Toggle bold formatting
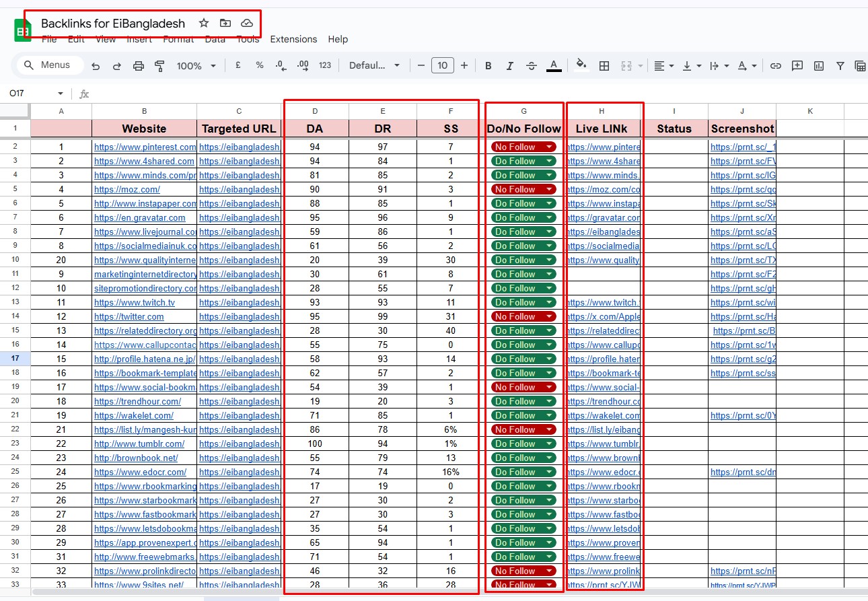The height and width of the screenshot is (601, 868). [489, 66]
